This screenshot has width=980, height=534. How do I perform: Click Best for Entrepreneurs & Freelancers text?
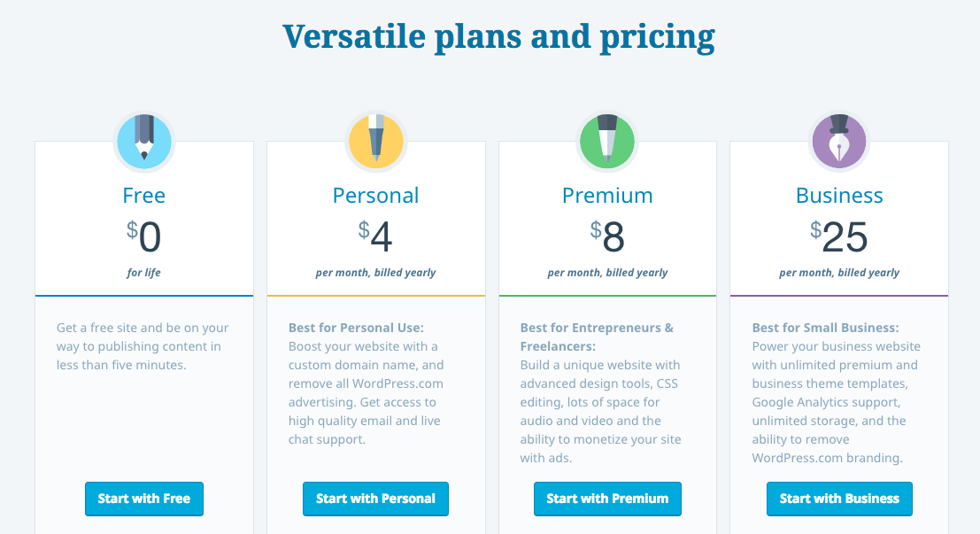pyautogui.click(x=597, y=337)
